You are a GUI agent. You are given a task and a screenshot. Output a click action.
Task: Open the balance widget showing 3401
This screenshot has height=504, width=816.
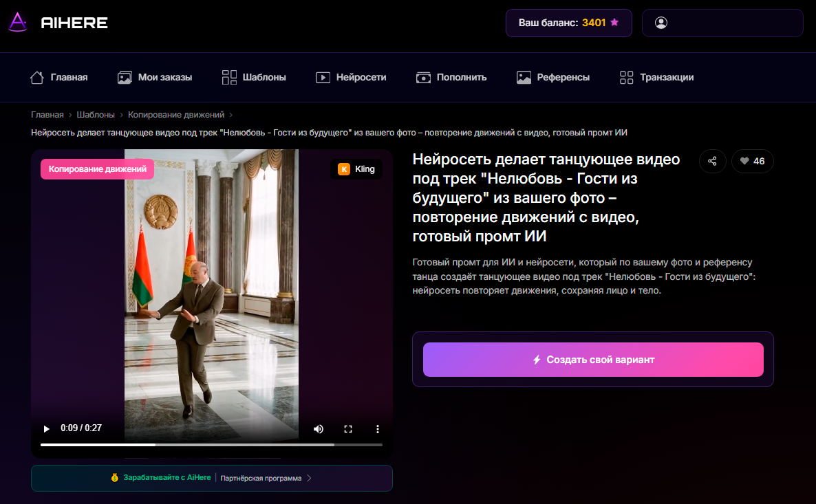569,23
